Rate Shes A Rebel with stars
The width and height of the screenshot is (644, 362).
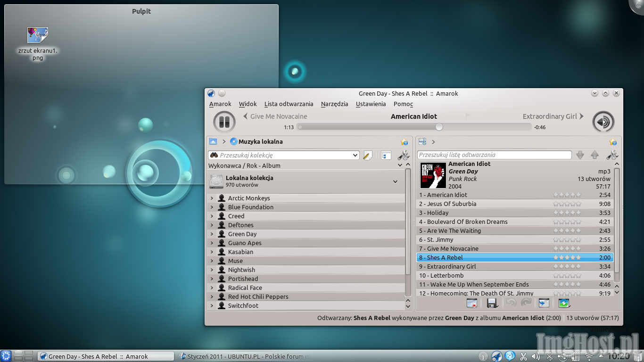point(567,257)
